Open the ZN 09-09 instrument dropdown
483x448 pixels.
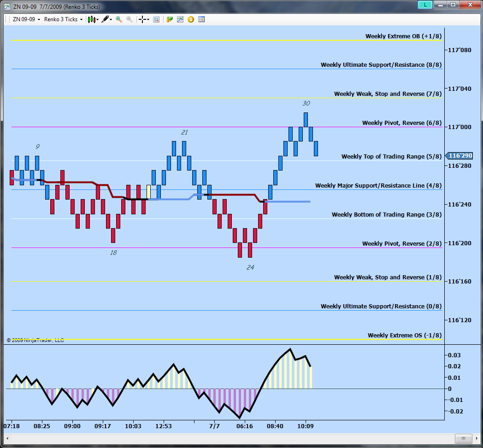tap(26, 19)
